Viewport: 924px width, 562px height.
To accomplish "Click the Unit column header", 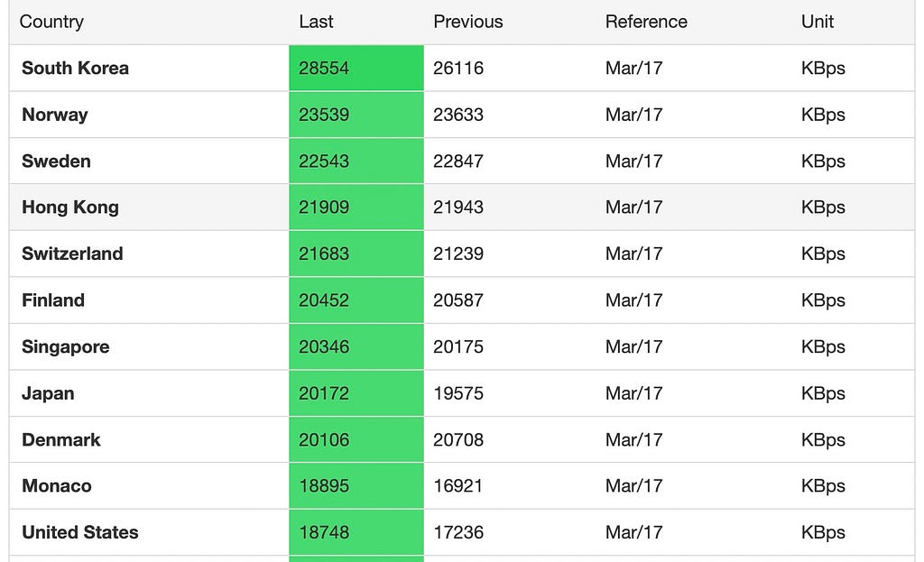I will pyautogui.click(x=817, y=22).
